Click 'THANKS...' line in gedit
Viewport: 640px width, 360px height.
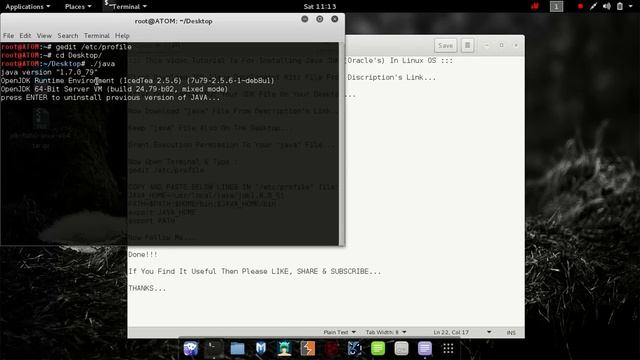point(147,288)
